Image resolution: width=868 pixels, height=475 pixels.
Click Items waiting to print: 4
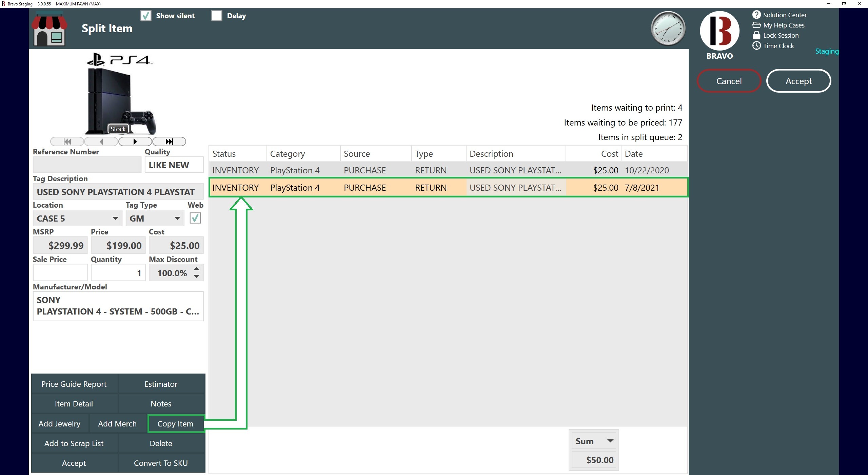click(637, 108)
